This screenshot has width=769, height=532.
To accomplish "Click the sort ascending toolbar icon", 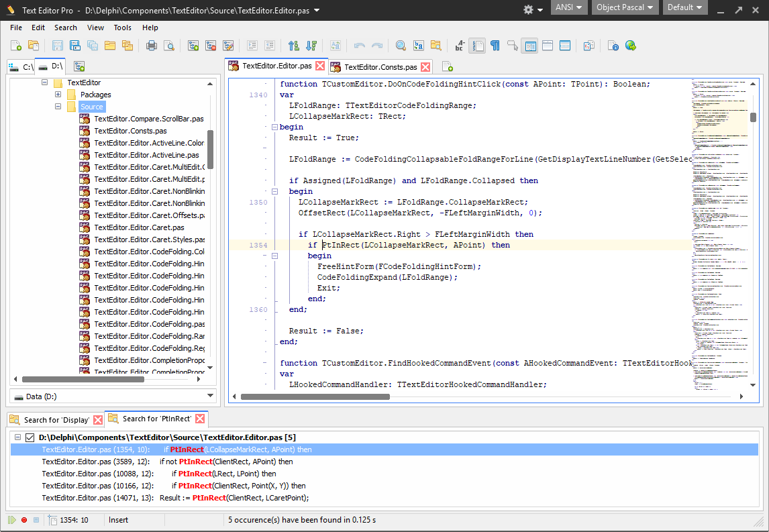I will [294, 46].
